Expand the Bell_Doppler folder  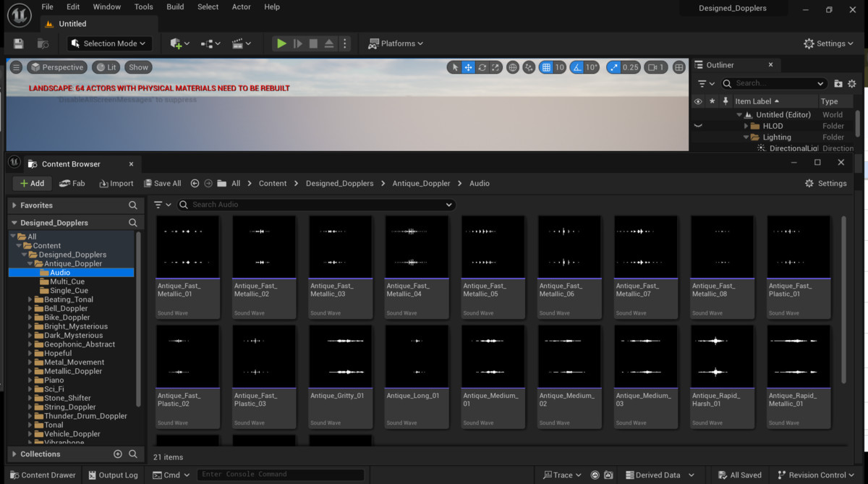pyautogui.click(x=30, y=308)
